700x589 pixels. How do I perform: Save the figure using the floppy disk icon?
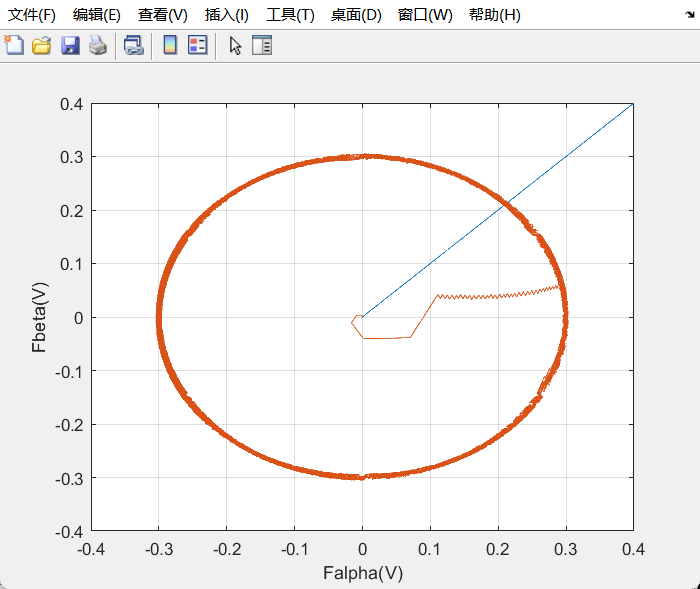coord(70,45)
